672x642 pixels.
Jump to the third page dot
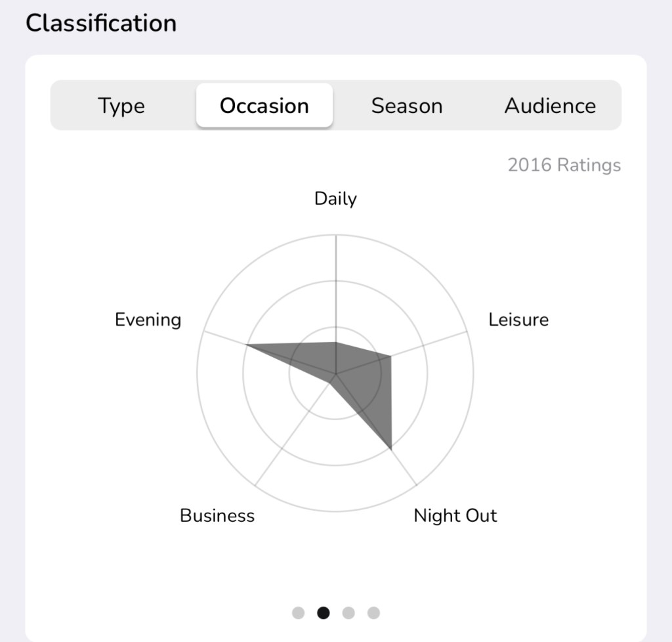click(x=348, y=613)
